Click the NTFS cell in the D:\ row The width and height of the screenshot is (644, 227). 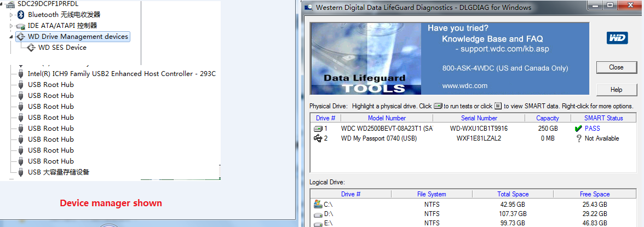pyautogui.click(x=432, y=214)
